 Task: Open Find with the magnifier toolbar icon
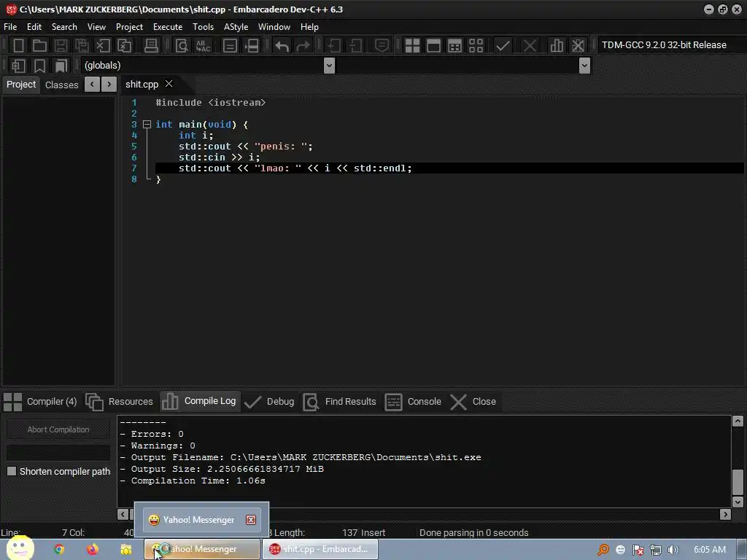click(x=182, y=46)
